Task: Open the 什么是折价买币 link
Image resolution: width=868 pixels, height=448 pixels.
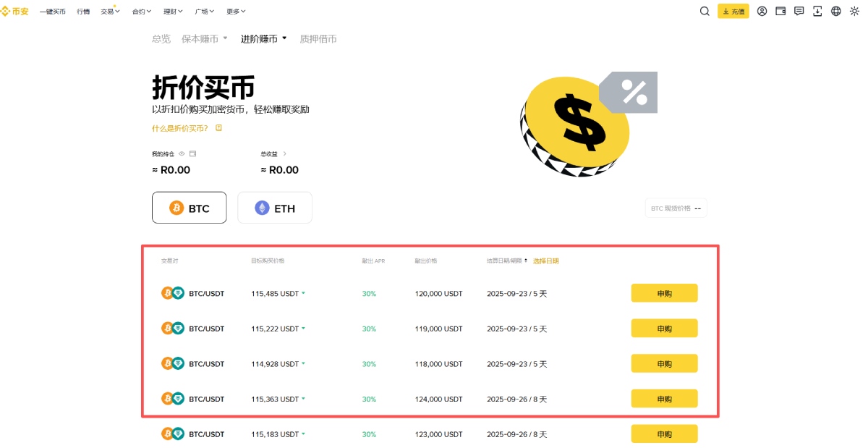Action: click(181, 127)
